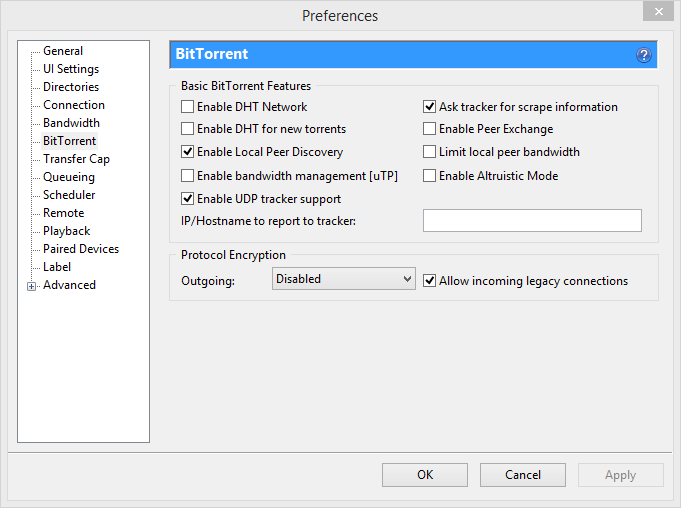Screen dimensions: 681x508
Task: Go to Directories preferences
Action: (x=71, y=87)
